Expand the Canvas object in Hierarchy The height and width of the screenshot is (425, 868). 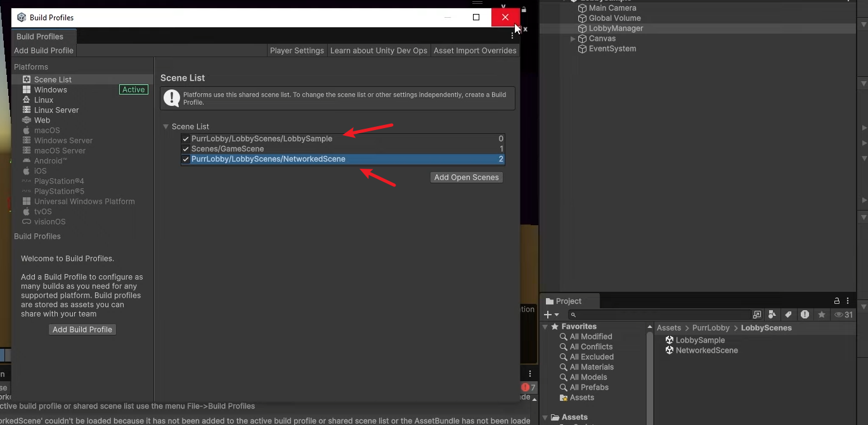pos(573,39)
